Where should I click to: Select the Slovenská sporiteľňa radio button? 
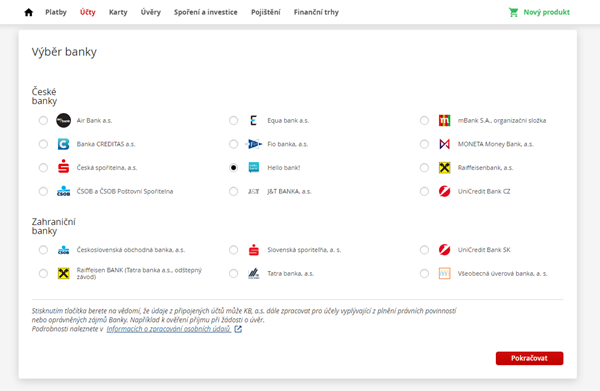tap(233, 250)
